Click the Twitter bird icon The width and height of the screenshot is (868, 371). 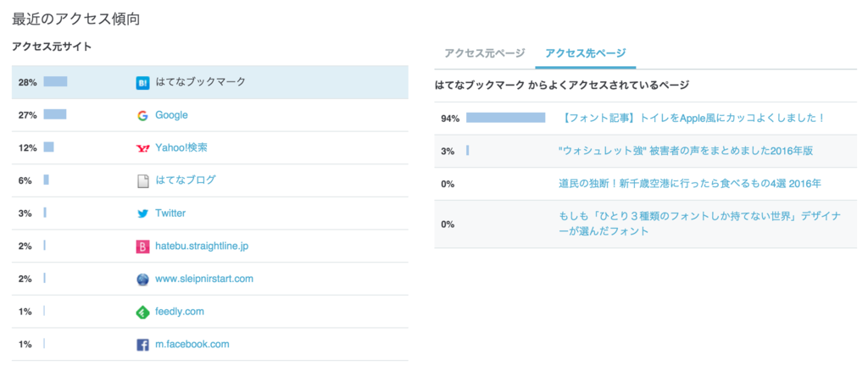(x=142, y=213)
